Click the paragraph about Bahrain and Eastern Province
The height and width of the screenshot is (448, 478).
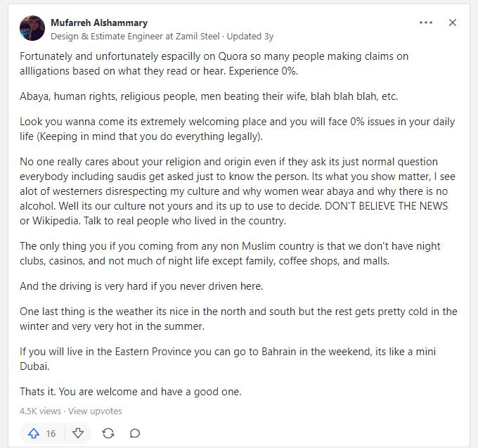click(228, 359)
